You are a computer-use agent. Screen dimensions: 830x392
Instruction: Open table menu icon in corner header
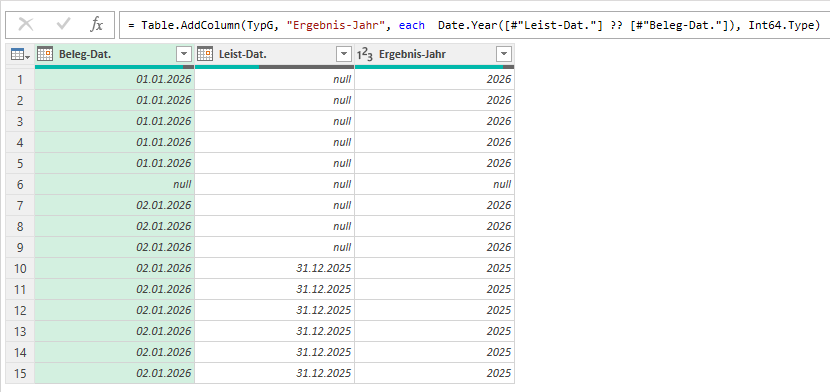pyautogui.click(x=20, y=54)
